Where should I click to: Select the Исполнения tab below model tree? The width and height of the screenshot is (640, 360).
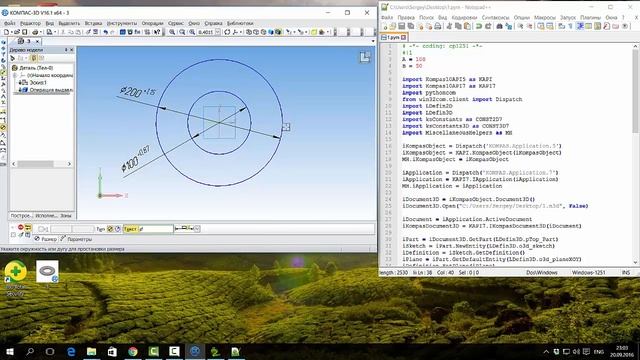pyautogui.click(x=46, y=216)
